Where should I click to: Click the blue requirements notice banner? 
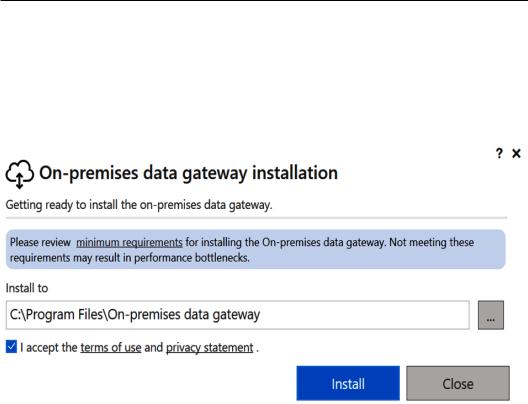click(x=256, y=249)
